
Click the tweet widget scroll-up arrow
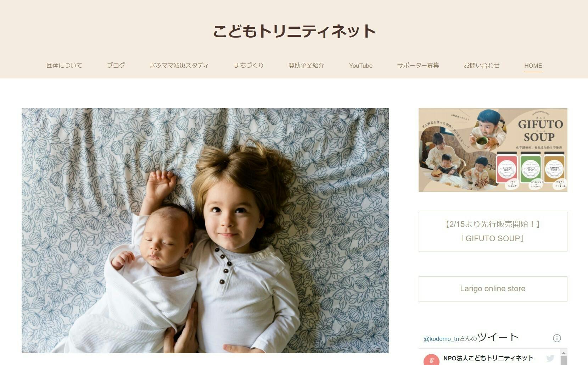564,353
